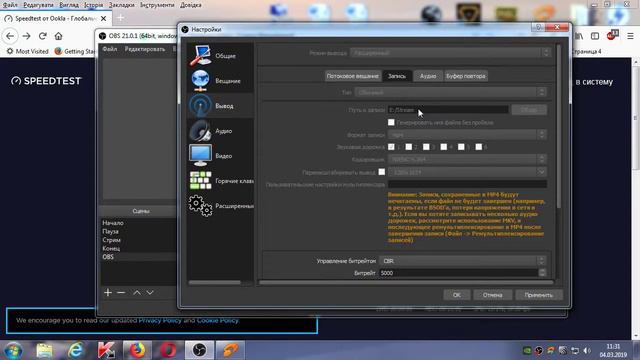Click Применить to apply the settings
The width and height of the screenshot is (640, 360).
(x=539, y=295)
